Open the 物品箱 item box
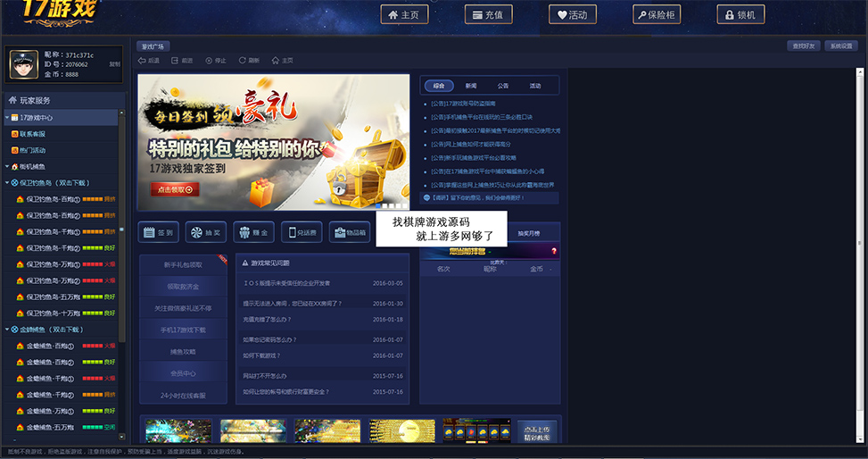This screenshot has height=459, width=868. (349, 232)
